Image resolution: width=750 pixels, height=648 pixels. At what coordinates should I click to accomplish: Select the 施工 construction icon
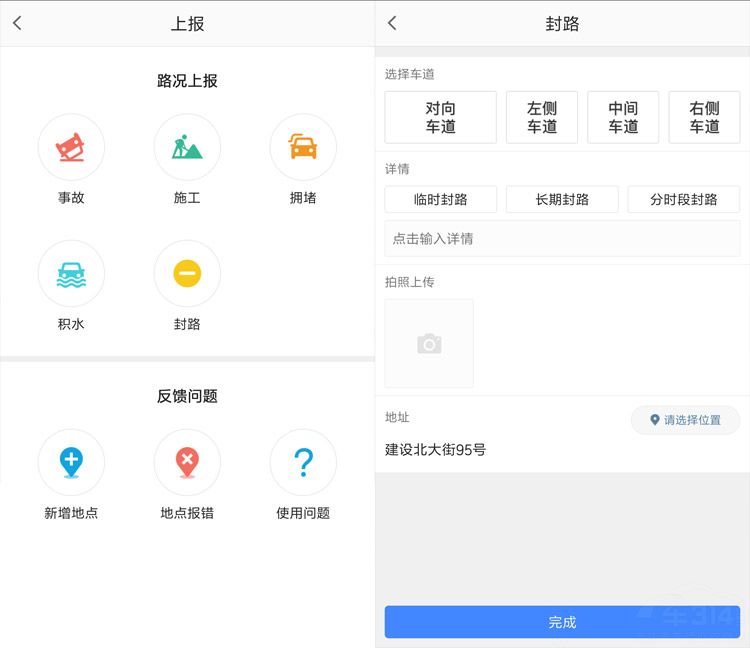tap(187, 148)
